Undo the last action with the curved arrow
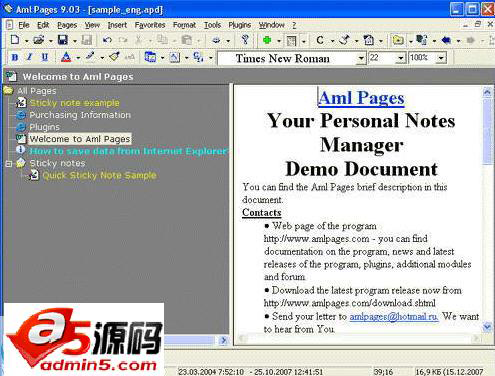Viewport: 495px width, 376px height. coord(107,40)
